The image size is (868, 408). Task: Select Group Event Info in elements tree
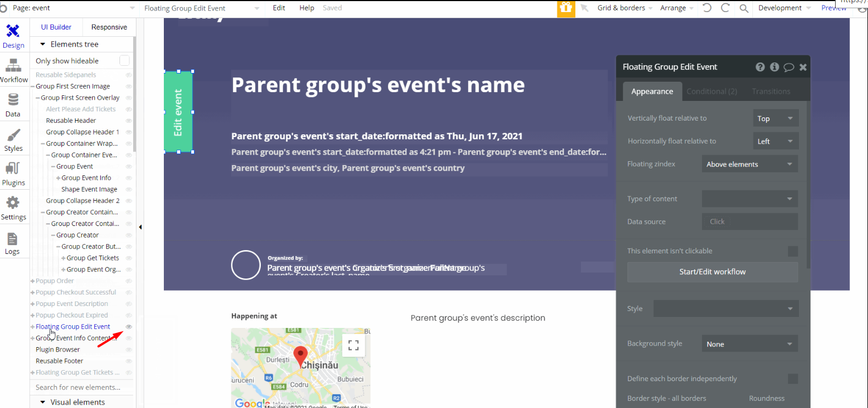tap(86, 178)
